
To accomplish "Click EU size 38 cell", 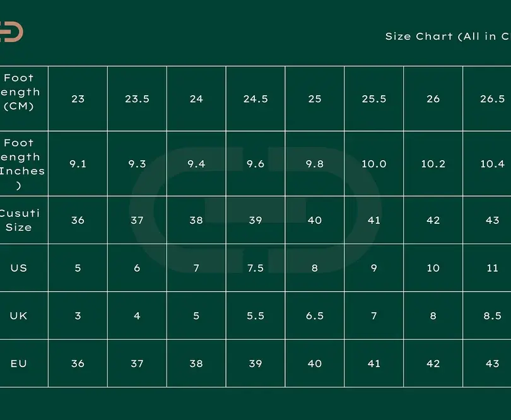I will (196, 364).
